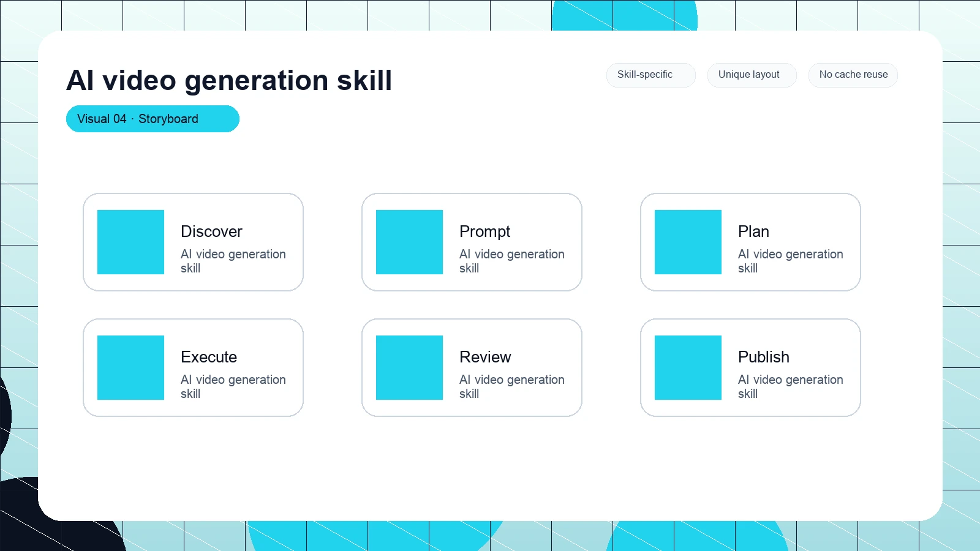Click the Execute card title
This screenshot has width=980, height=551.
coord(209,357)
